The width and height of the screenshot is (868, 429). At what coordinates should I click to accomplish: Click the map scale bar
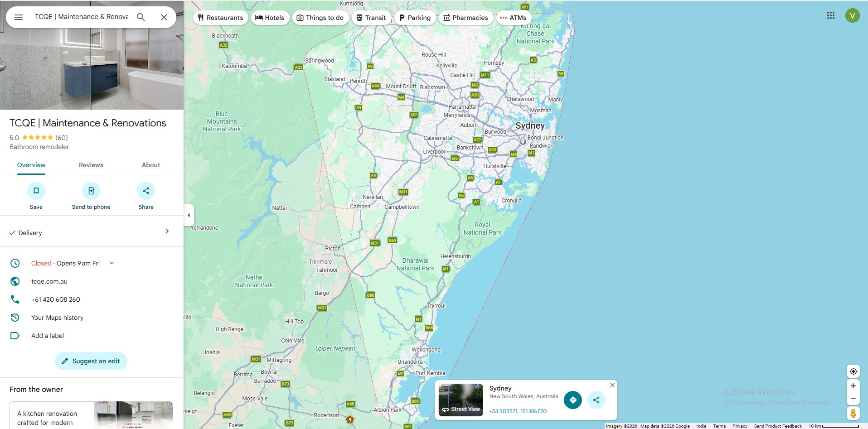pos(834,426)
